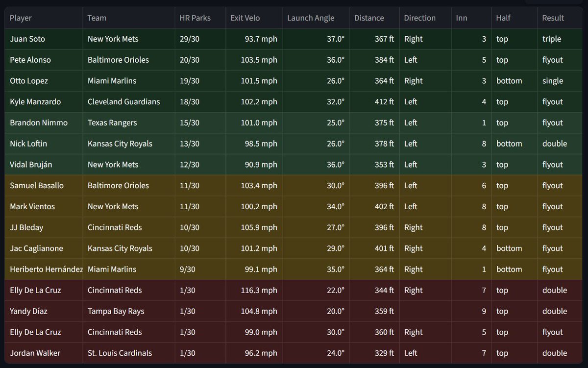The image size is (588, 368).
Task: Click the 116.3 mph exit velocity cell
Action: (x=254, y=290)
